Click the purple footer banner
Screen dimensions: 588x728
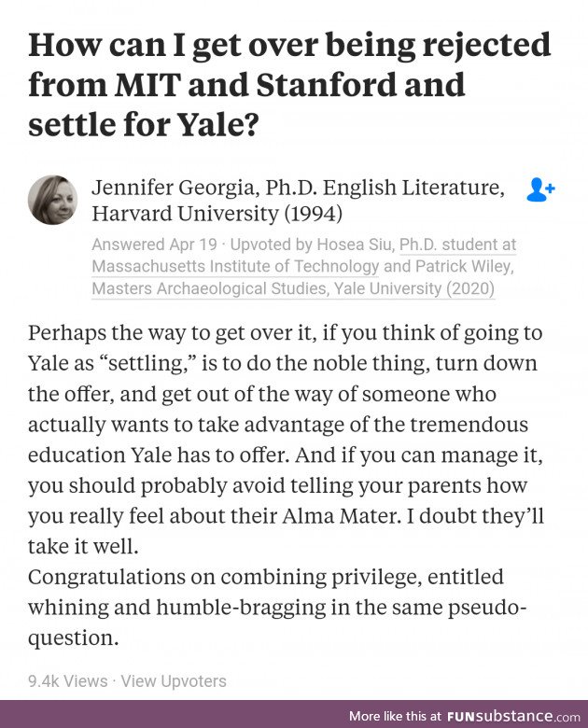[x=294, y=714]
